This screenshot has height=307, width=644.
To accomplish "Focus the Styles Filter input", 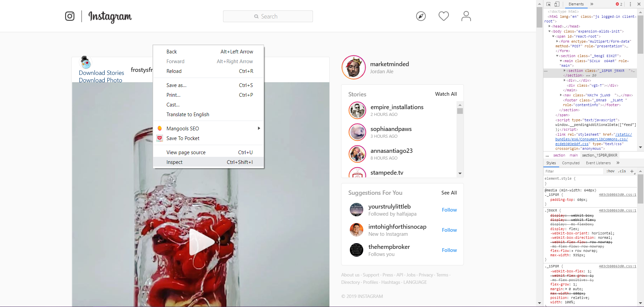I will point(574,171).
